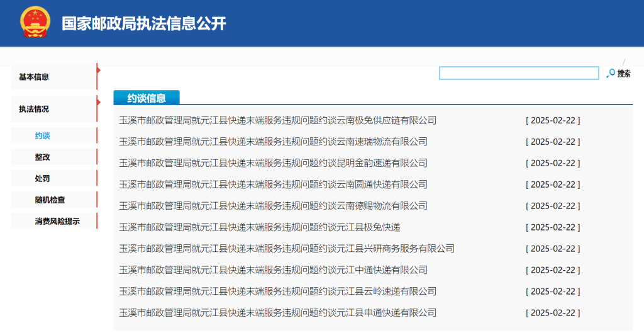Open the 整改 sidebar item

[x=43, y=157]
